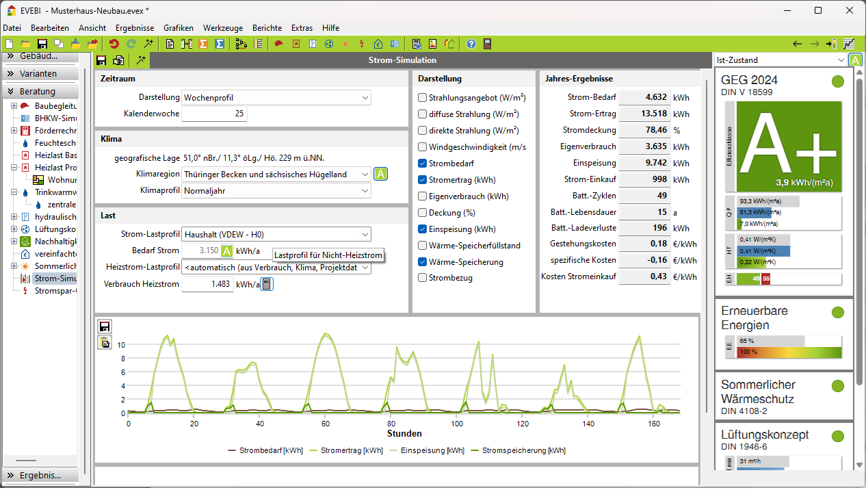This screenshot has height=490, width=868.
Task: Save the chart using the diskette above graph
Action: [x=104, y=327]
